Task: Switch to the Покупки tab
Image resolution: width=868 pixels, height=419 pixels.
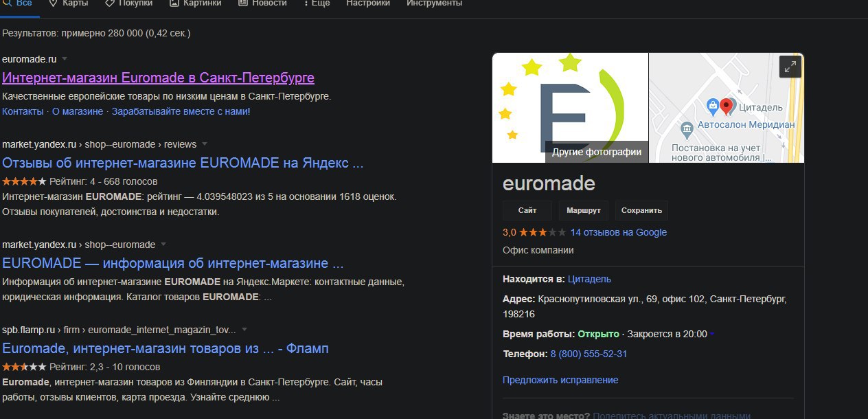Action: coord(128,3)
